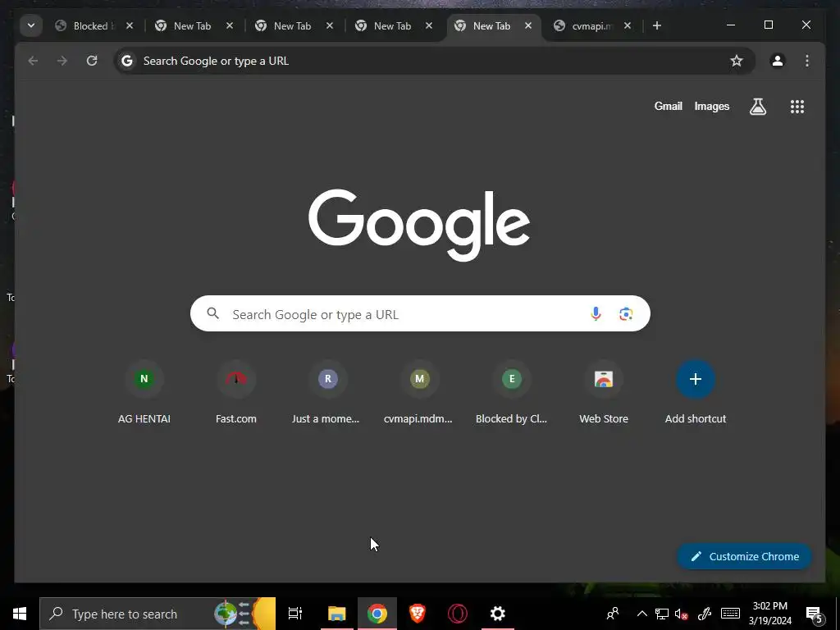Close the cvmapi tab
840x630 pixels.
[x=628, y=25]
